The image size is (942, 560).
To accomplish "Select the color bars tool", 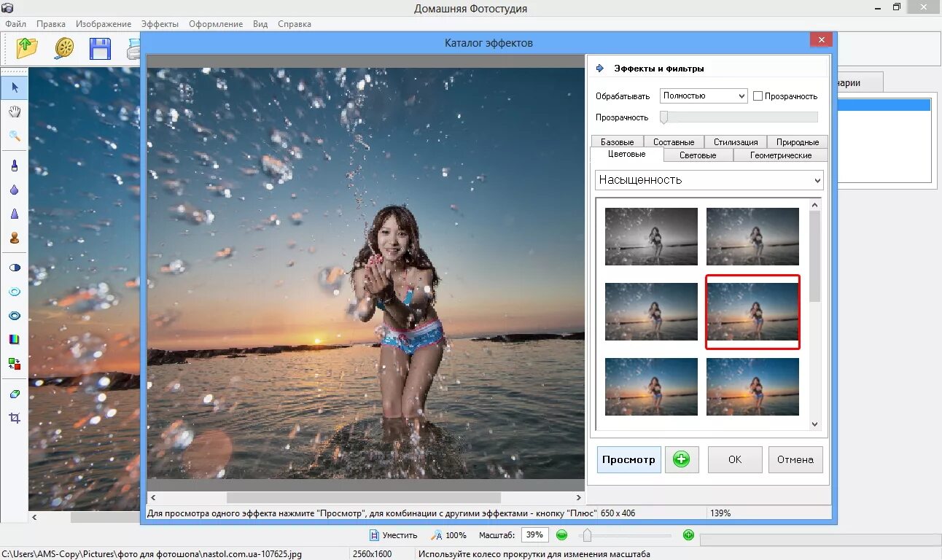I will click(x=15, y=340).
